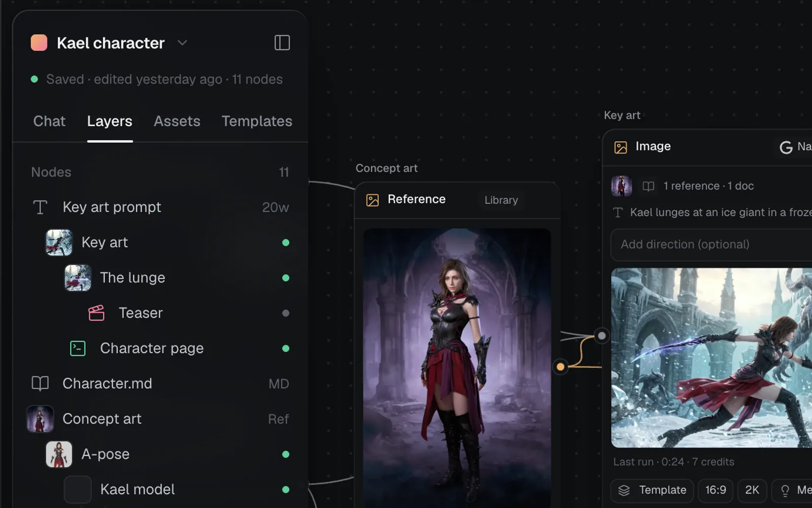
Task: Click the image icon on the Image node header
Action: (621, 147)
